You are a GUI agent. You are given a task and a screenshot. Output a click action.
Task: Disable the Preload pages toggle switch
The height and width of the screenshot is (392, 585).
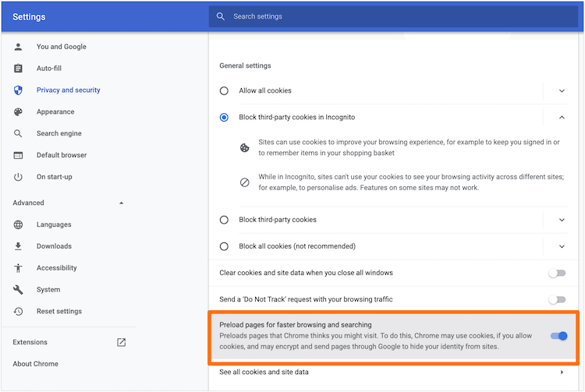pos(558,336)
